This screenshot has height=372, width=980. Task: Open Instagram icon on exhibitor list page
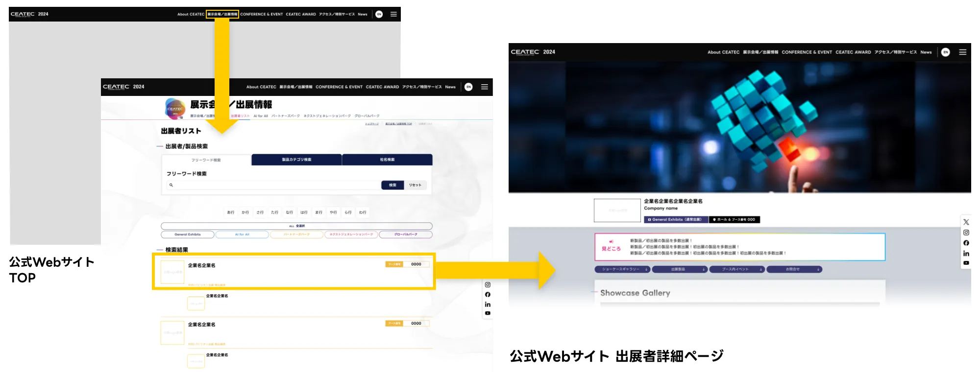[488, 284]
